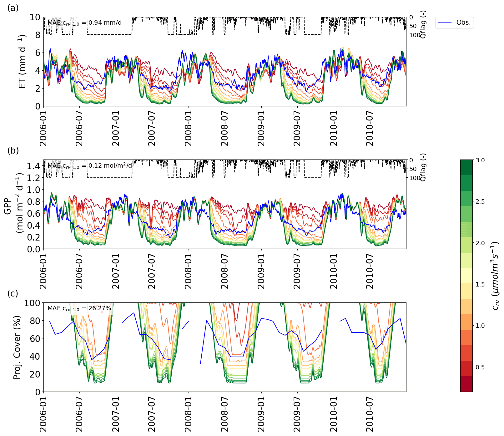Image resolution: width=504 pixels, height=436 pixels.
Task: Select the darkest green colorbar segment at 3.0
Action: pyautogui.click(x=466, y=167)
